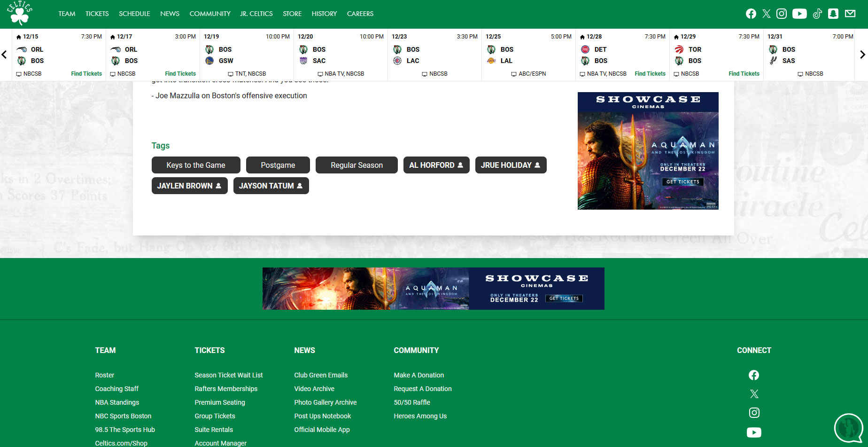Open the Facebook icon in top header
This screenshot has height=447, width=868.
click(x=751, y=14)
